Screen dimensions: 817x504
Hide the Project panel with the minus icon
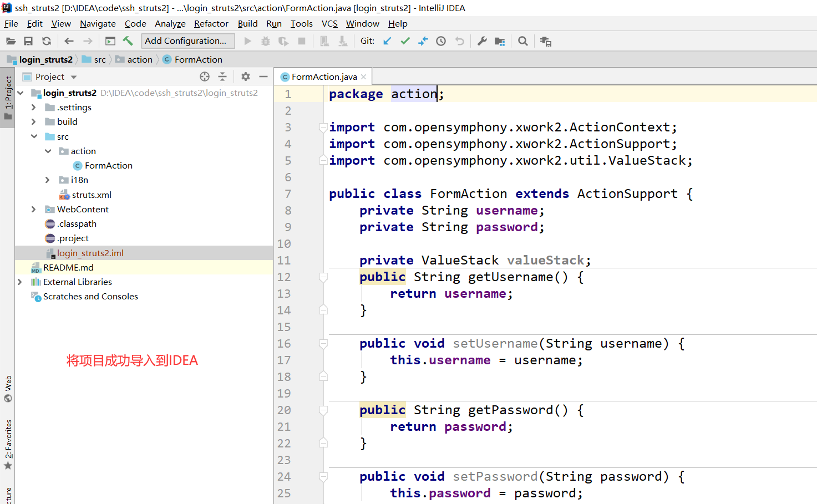click(x=263, y=77)
